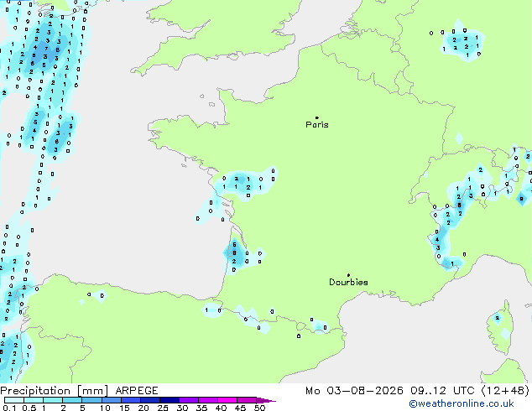Screen dimensions: 532x411
Task: Click the Precipitation [mm] title text
Action: (55, 391)
